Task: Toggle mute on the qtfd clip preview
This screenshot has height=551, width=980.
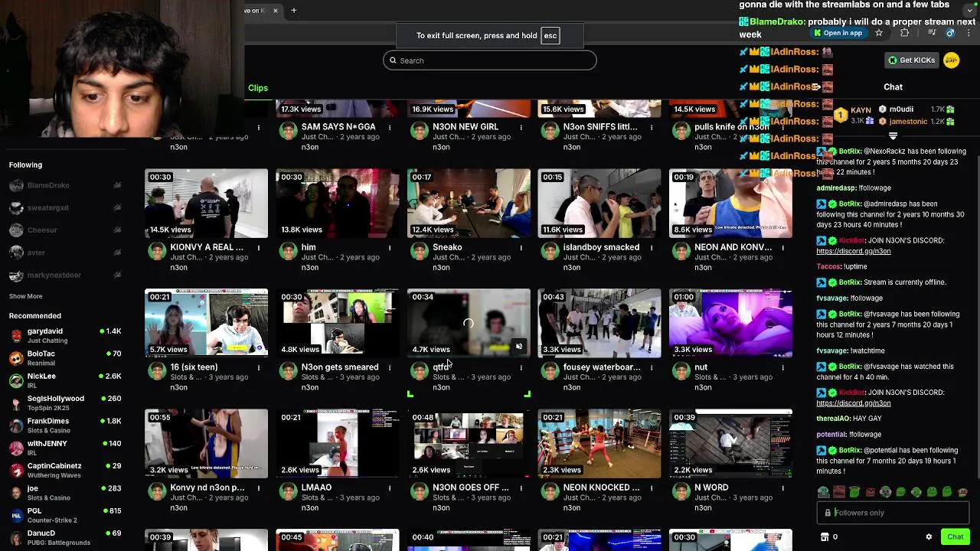Action: 518,347
